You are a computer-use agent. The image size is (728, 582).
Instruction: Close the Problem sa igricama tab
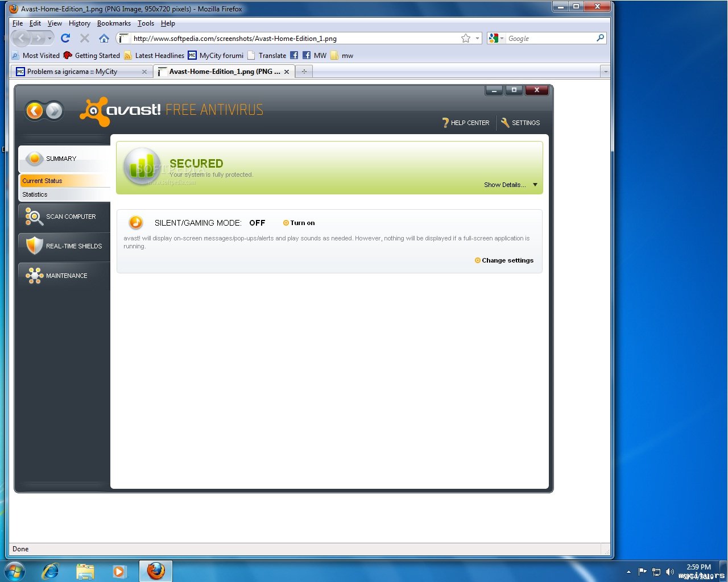tap(144, 72)
